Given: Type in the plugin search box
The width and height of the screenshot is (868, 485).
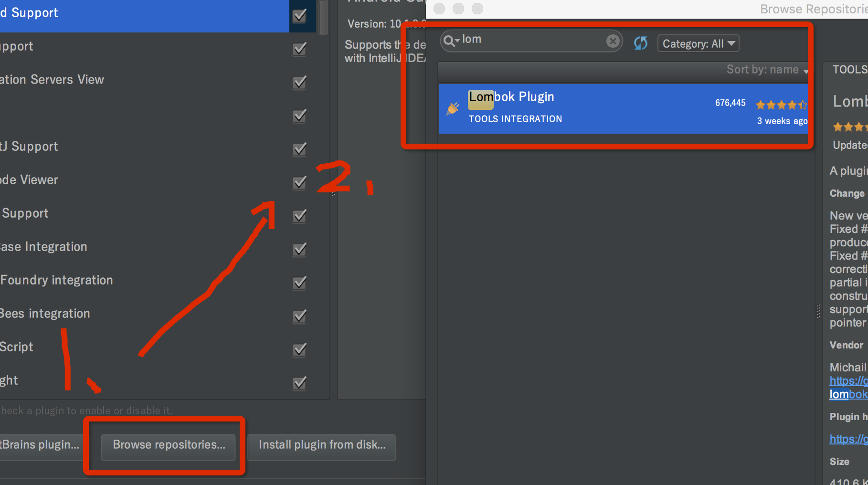Looking at the screenshot, I should point(532,40).
